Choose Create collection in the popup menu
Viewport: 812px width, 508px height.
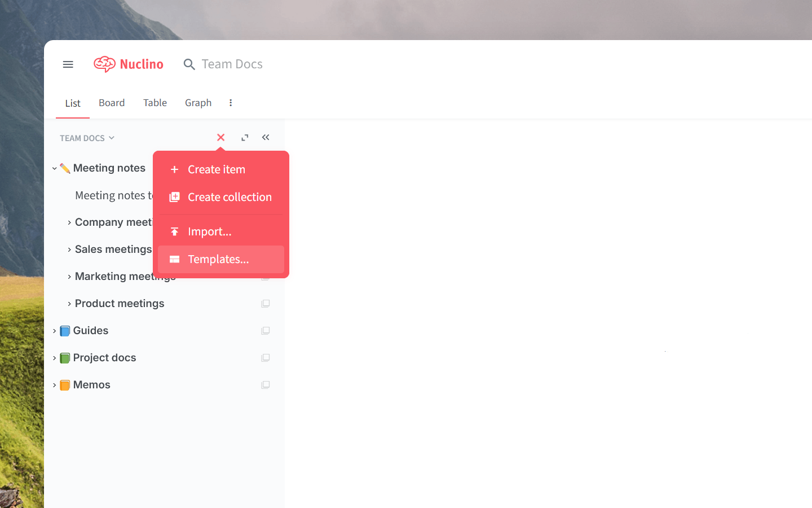[x=230, y=197]
